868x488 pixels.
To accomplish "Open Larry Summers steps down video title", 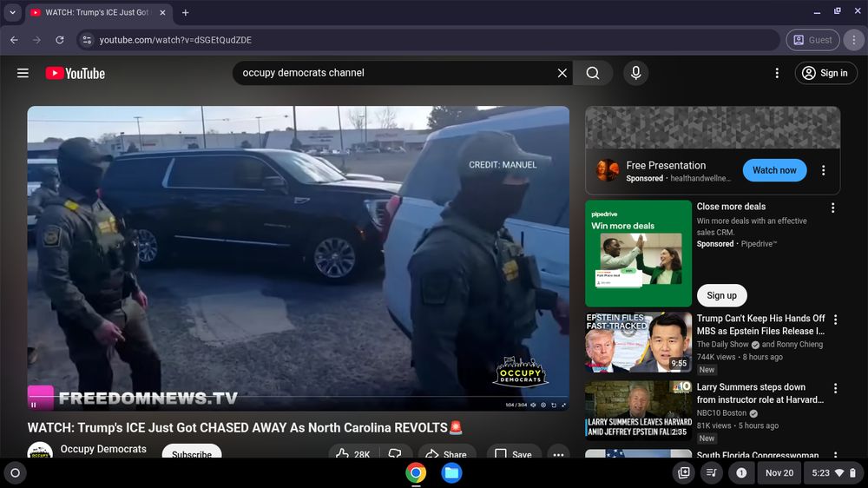I will click(x=760, y=393).
